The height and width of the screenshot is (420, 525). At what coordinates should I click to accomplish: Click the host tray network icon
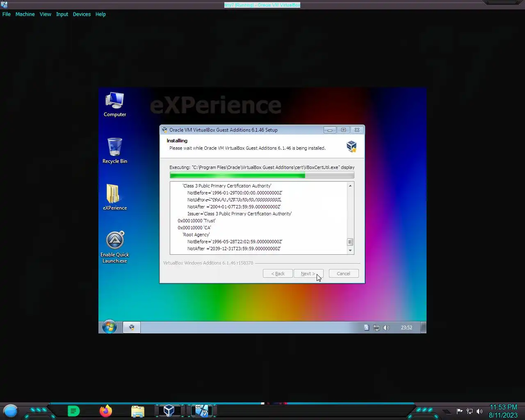click(470, 411)
